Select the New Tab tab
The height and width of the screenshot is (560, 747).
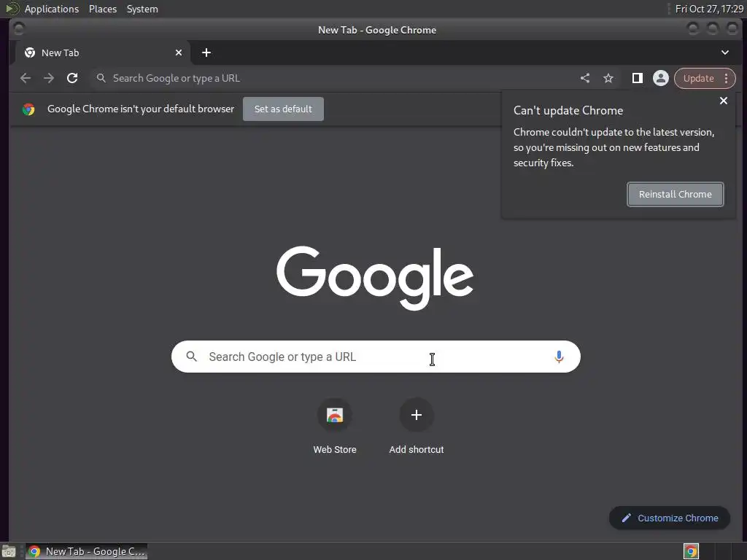point(102,52)
